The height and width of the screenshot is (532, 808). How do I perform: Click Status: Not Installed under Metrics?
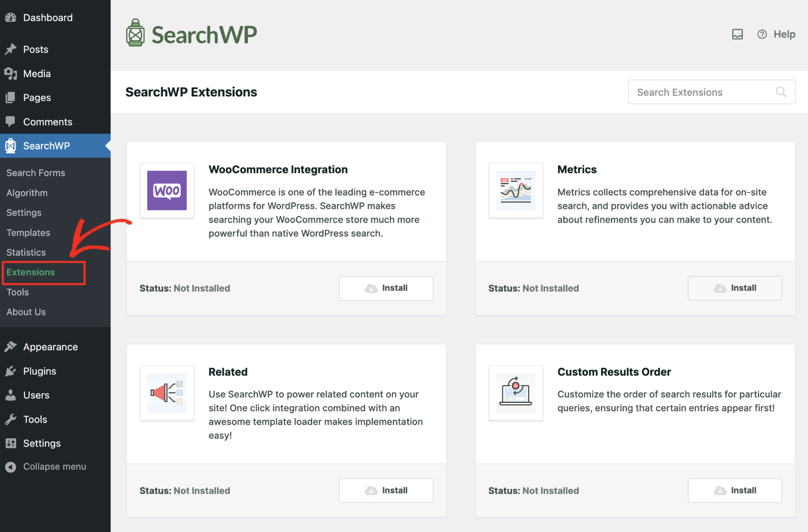pos(533,288)
